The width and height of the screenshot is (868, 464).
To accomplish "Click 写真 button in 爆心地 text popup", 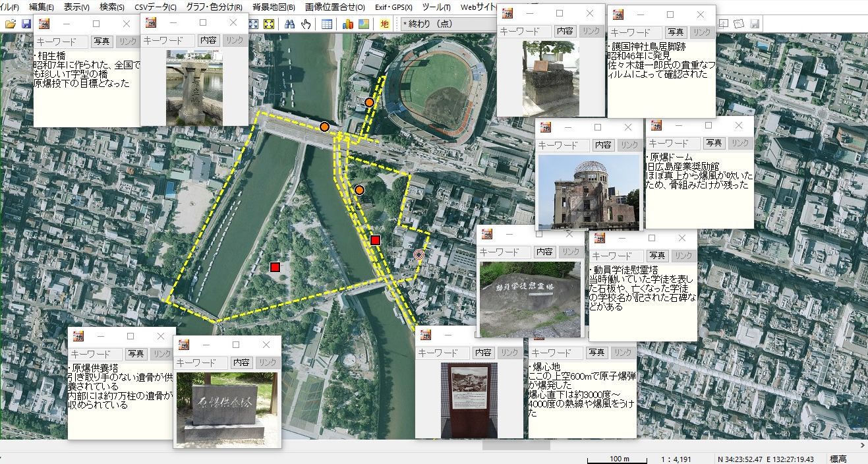I will click(x=596, y=353).
